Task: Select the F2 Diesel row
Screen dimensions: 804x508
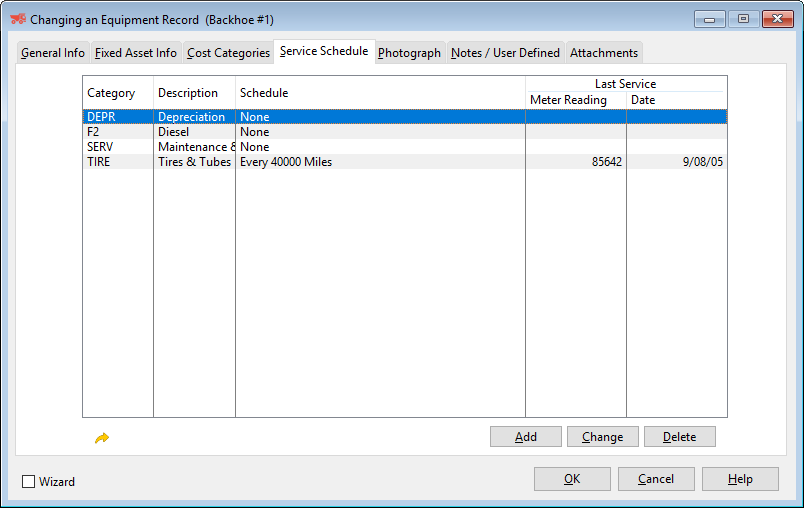Action: (x=300, y=132)
